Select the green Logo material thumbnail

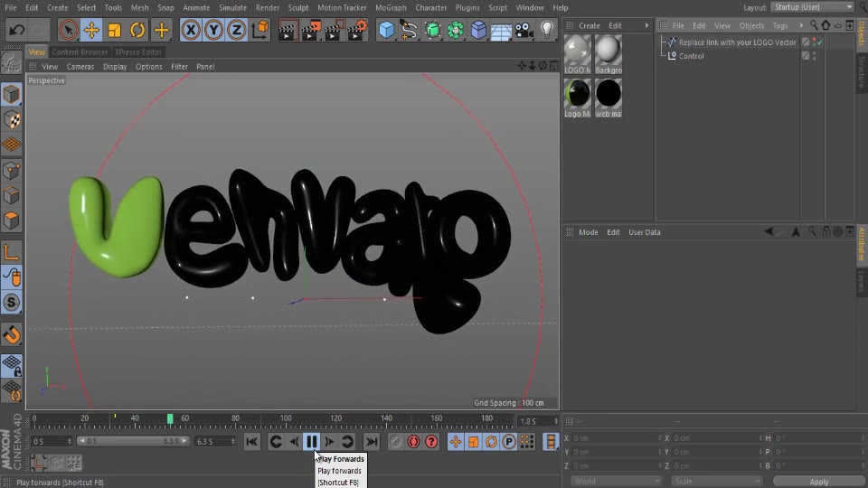click(577, 93)
